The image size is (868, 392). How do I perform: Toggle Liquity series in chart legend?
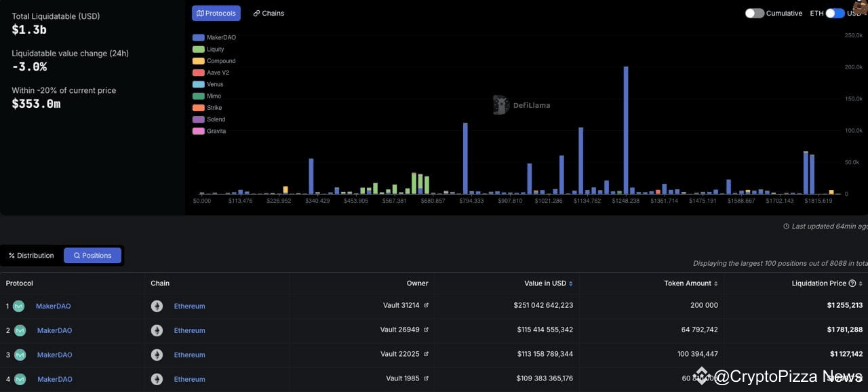pyautogui.click(x=208, y=50)
